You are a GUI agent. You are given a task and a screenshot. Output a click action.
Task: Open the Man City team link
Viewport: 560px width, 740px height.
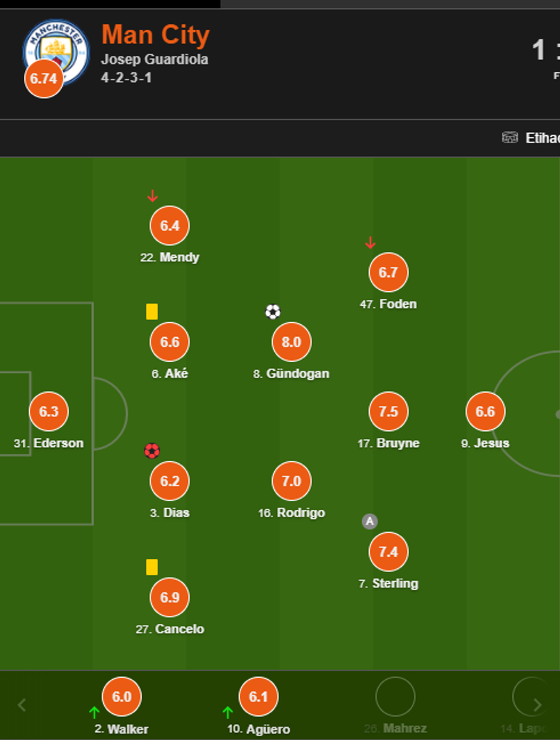(x=155, y=35)
